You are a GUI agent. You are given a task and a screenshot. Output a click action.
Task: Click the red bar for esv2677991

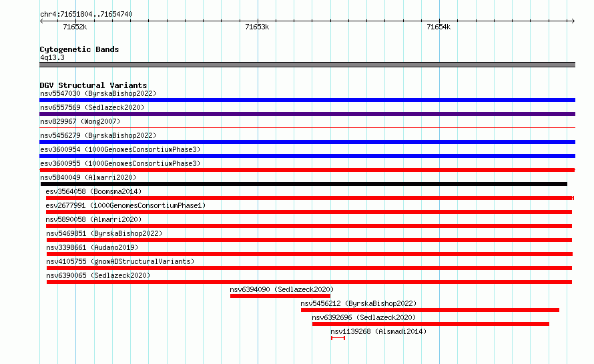[x=309, y=212]
